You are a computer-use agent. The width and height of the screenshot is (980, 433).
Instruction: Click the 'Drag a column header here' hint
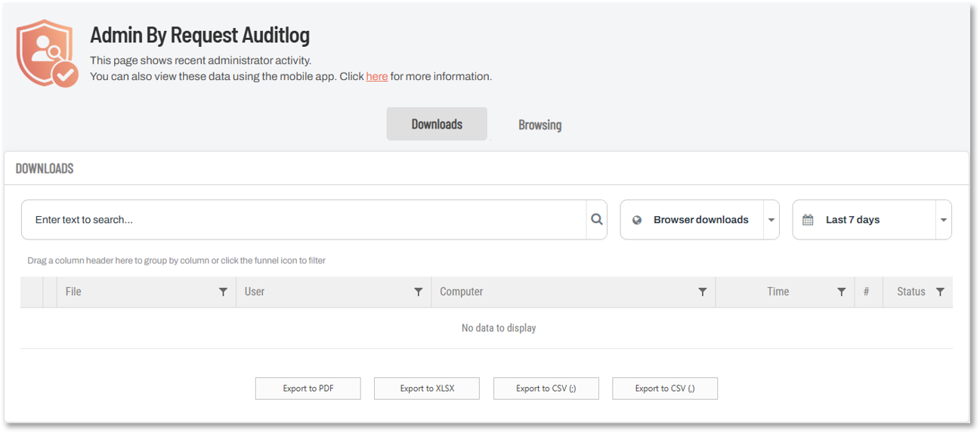point(176,261)
